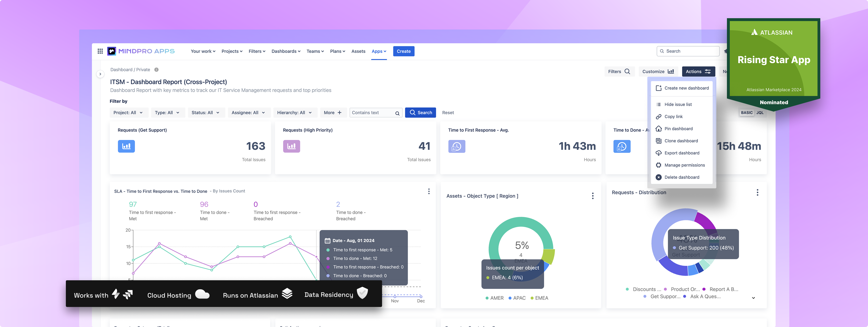Image resolution: width=868 pixels, height=327 pixels.
Task: Toggle the Ask A Ques... legend item
Action: [702, 296]
